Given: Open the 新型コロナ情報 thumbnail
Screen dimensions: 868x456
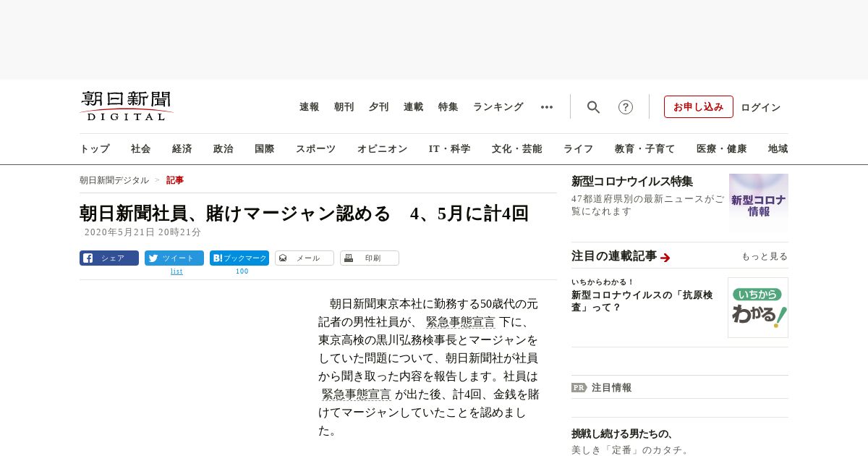Looking at the screenshot, I should [759, 202].
